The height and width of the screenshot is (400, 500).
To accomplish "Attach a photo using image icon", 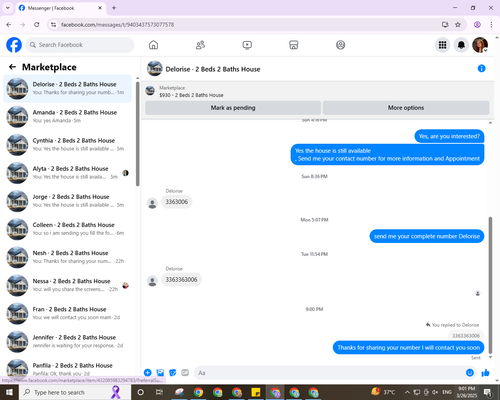I will pyautogui.click(x=160, y=373).
